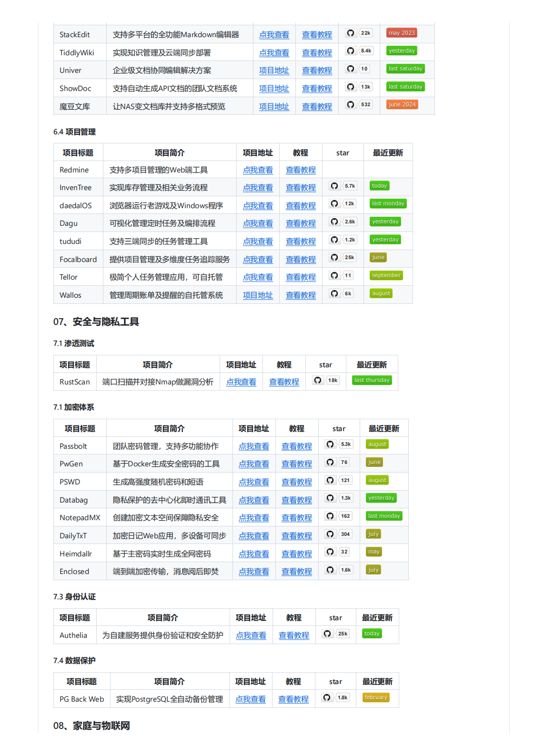Open the 查看教程 link for RustScan
The height and width of the screenshot is (756, 535).
(284, 382)
